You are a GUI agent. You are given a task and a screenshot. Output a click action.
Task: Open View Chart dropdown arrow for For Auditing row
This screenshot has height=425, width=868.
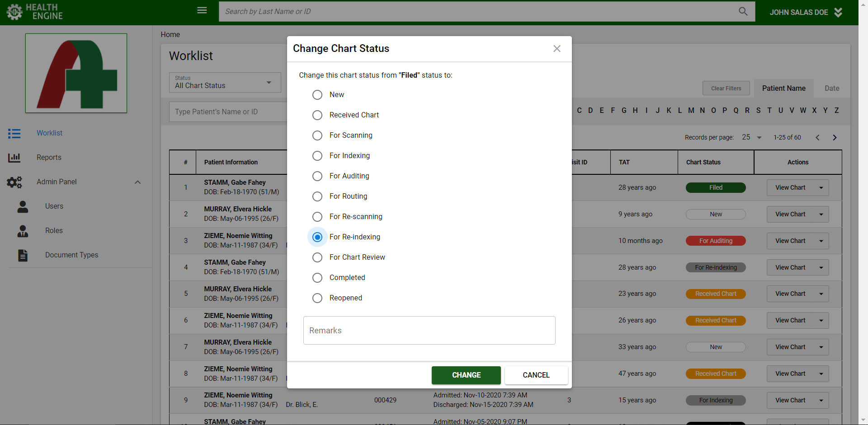click(821, 241)
